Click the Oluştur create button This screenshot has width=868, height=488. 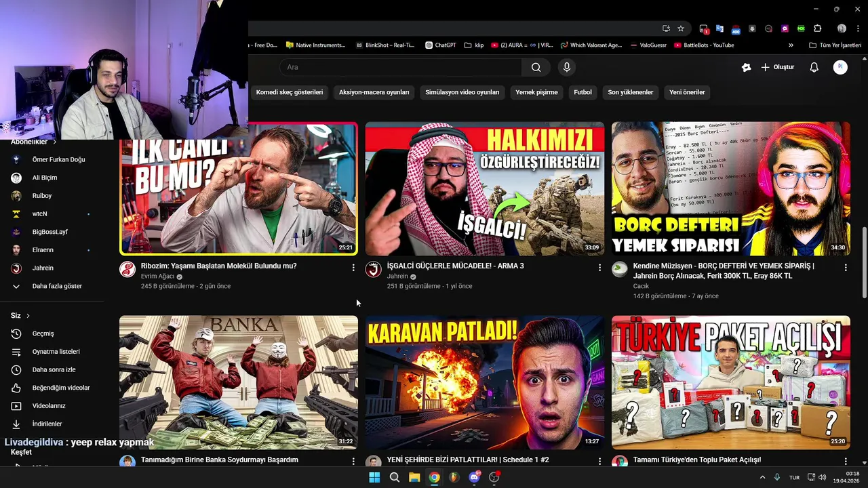click(x=777, y=67)
